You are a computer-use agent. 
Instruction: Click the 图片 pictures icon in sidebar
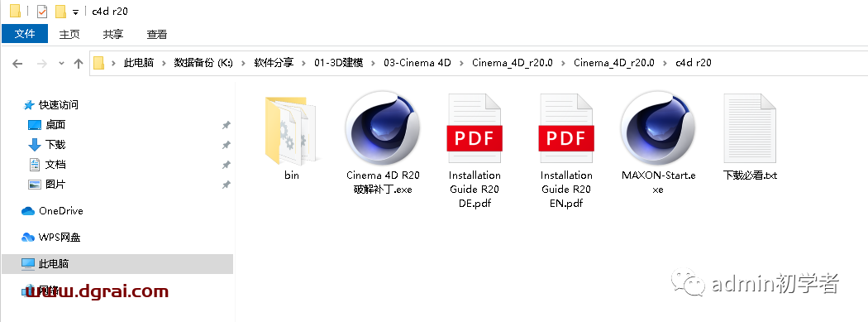pos(35,185)
